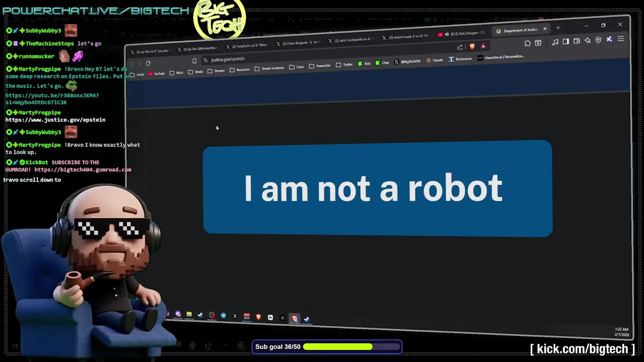Open the browser hamburger menu

pyautogui.click(x=621, y=39)
